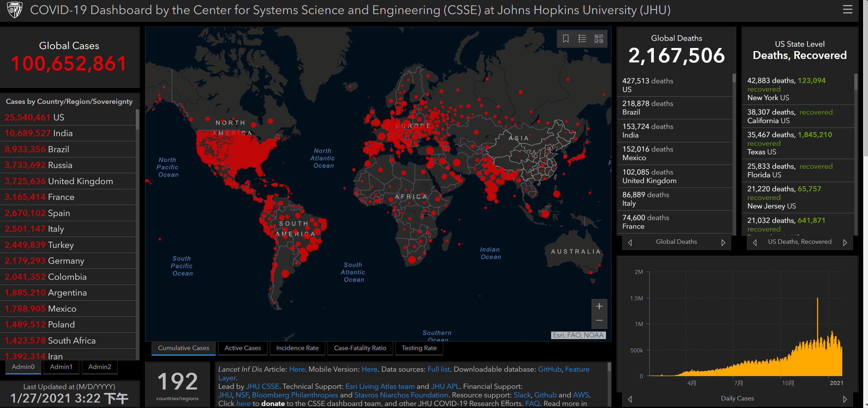Viewport: 868px width, 408px height.
Task: Select the Admin0 level tab
Action: tap(23, 367)
